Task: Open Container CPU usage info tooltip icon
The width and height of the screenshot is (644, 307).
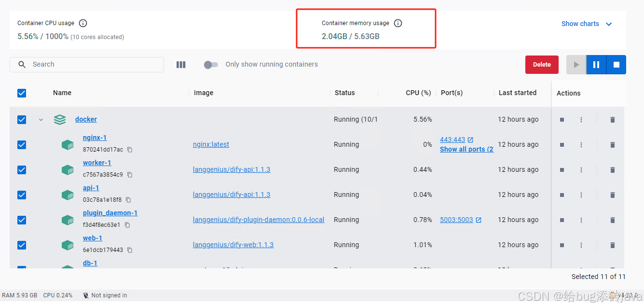Action: [x=83, y=23]
